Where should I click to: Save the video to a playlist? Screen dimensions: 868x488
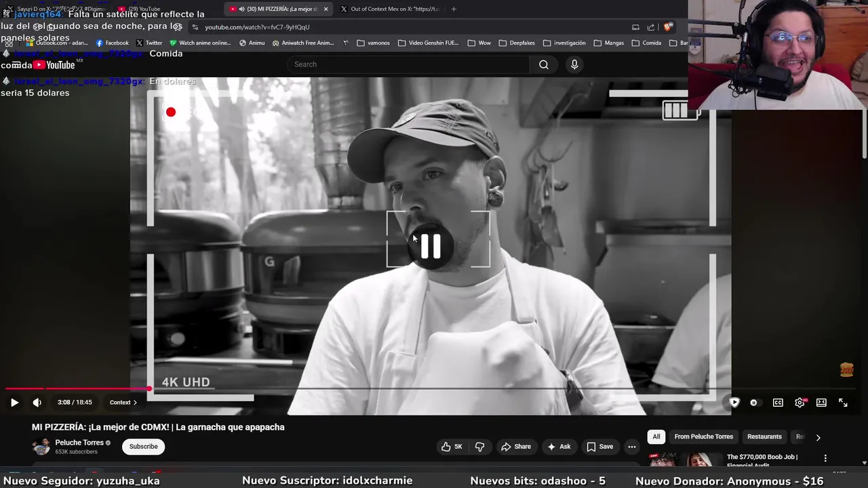[600, 447]
